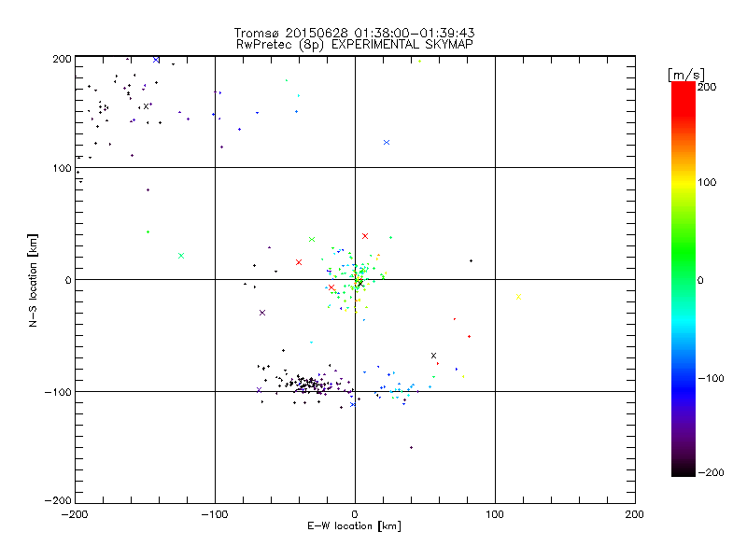
Task: Click the red region of the velocity colorbar
Action: (684, 98)
